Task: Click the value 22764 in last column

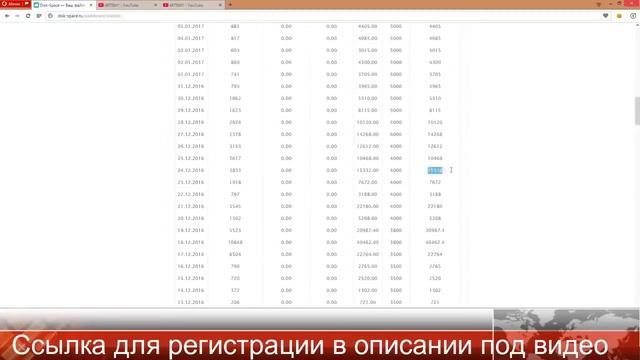Action: point(435,254)
